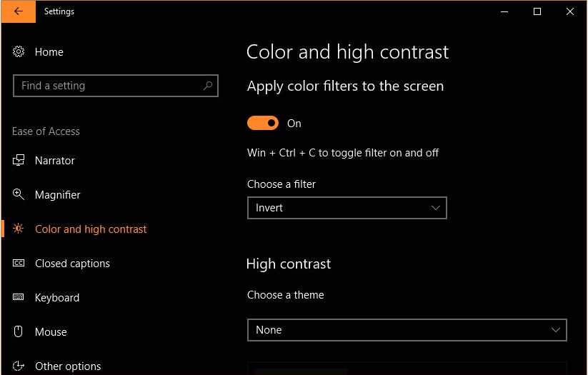
Task: Click the back arrow in the title bar
Action: coord(19,11)
